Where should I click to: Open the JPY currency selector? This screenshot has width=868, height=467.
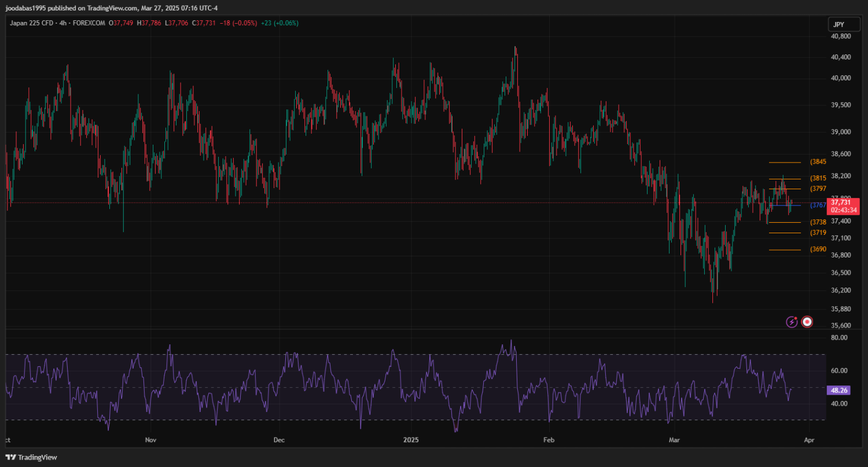tap(838, 24)
